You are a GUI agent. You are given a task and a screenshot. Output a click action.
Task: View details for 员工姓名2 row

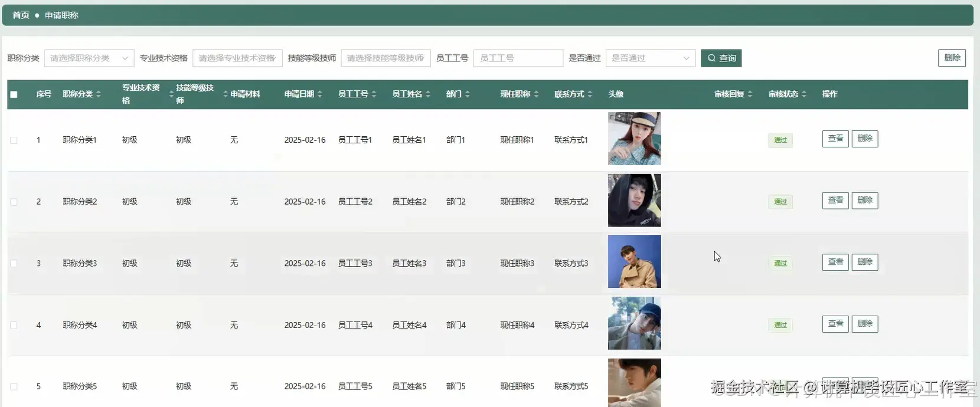tap(835, 201)
